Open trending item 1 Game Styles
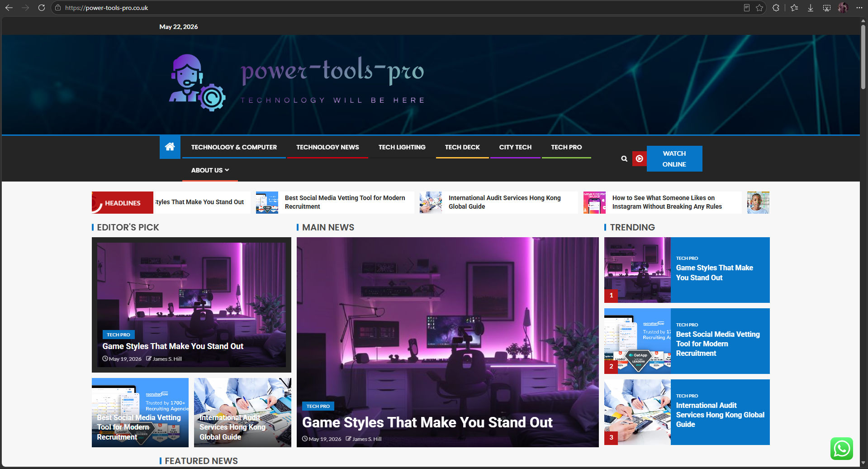 click(x=687, y=270)
